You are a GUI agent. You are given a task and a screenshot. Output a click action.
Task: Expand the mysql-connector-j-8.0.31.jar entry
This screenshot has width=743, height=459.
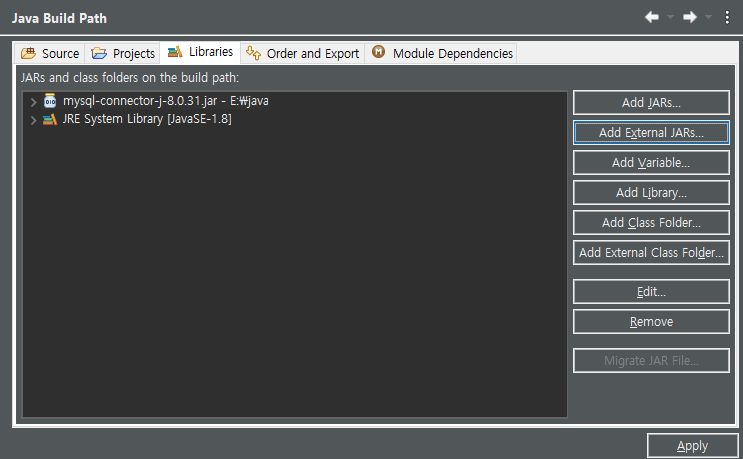click(33, 102)
